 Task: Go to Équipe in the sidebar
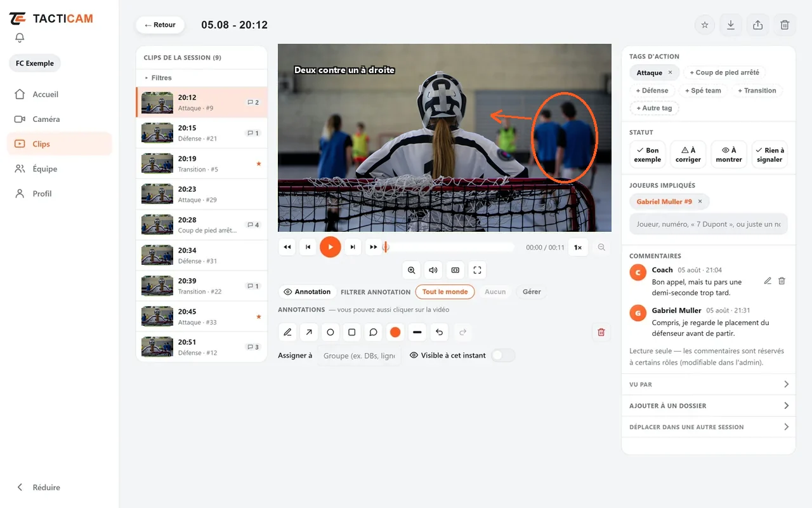tap(60, 169)
